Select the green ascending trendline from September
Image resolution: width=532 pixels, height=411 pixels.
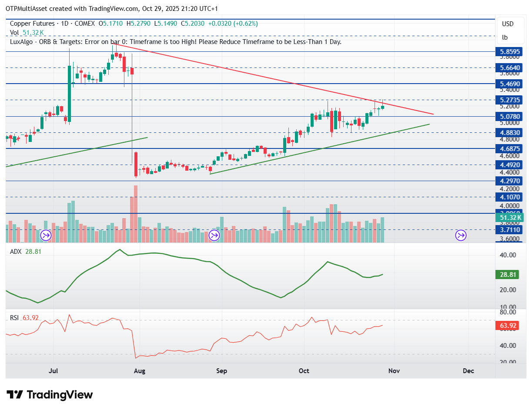click(x=320, y=148)
